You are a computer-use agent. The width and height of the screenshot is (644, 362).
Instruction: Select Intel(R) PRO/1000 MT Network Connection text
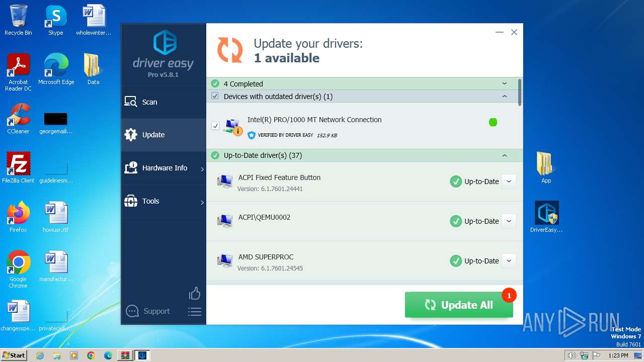pos(314,120)
